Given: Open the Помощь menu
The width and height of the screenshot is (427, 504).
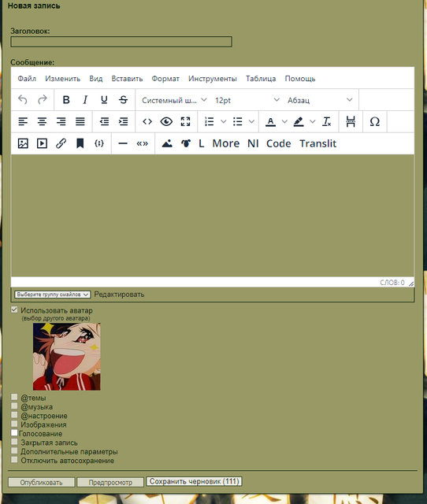Looking at the screenshot, I should point(300,79).
